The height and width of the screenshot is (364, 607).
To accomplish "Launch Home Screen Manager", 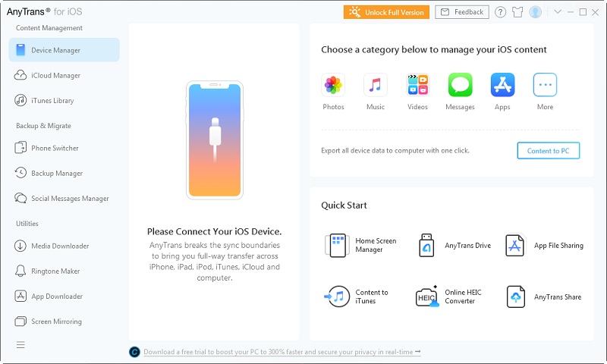I will pos(361,245).
